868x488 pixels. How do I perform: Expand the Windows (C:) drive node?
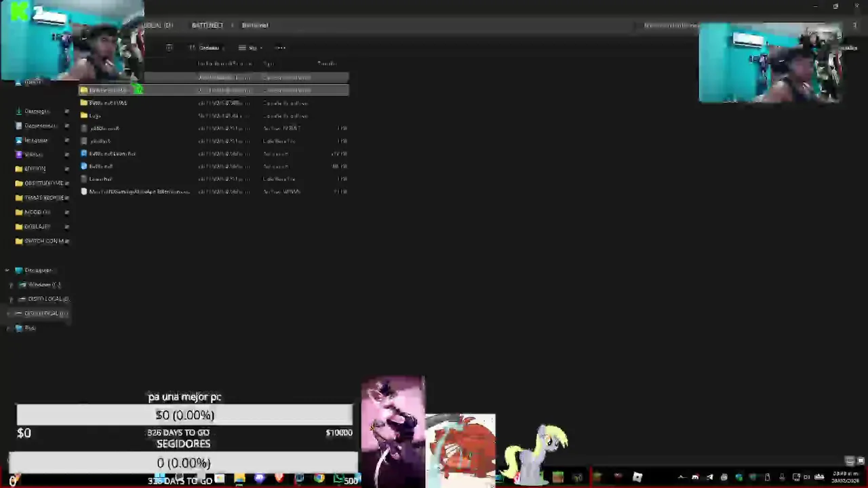11,285
